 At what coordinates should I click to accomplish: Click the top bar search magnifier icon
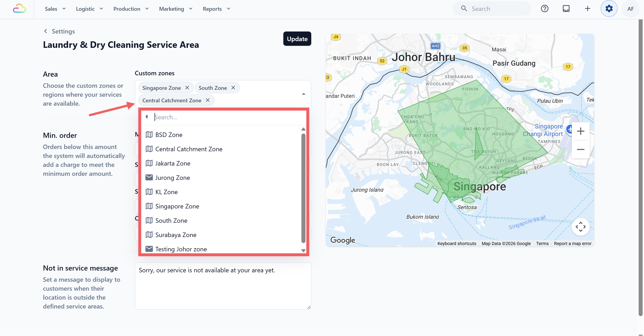(464, 9)
